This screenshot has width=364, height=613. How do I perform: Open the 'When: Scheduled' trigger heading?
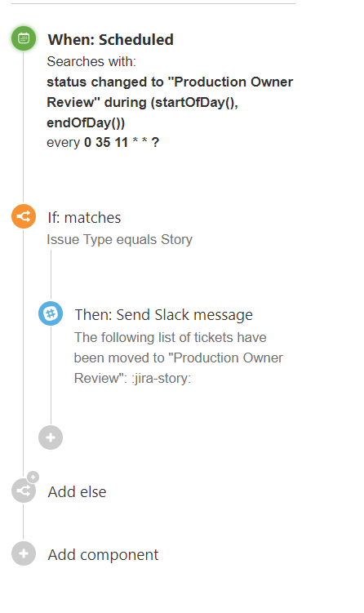point(111,40)
